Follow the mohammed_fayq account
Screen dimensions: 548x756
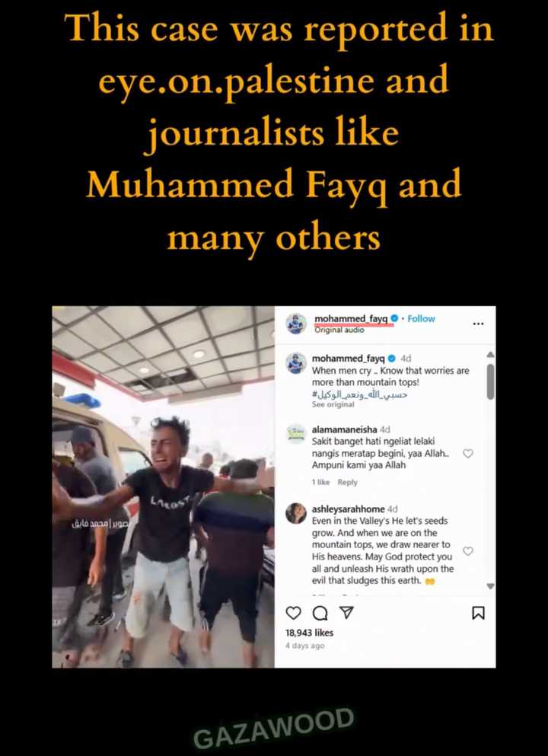tap(421, 319)
